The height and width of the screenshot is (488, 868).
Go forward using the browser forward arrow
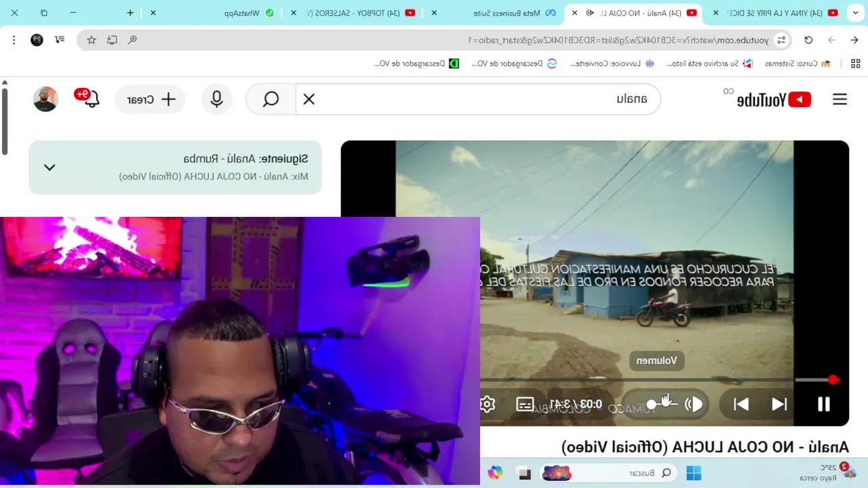[x=831, y=40]
